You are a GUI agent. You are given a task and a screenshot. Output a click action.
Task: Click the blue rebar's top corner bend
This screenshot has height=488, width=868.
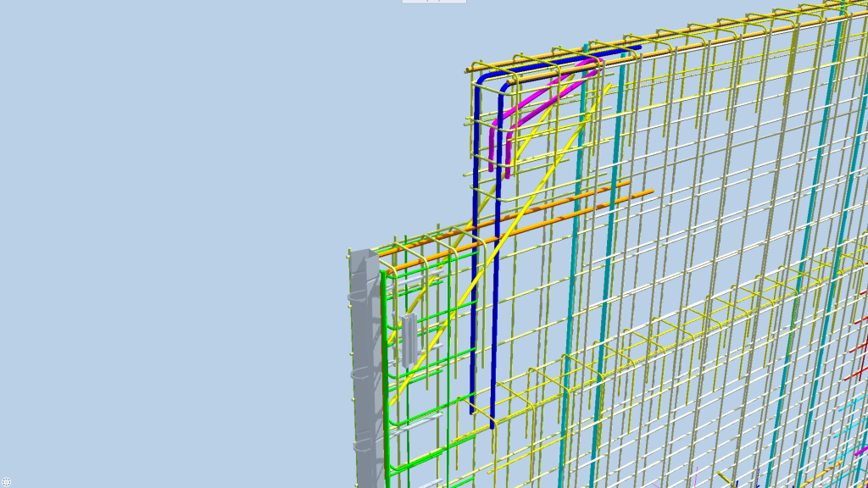(483, 79)
